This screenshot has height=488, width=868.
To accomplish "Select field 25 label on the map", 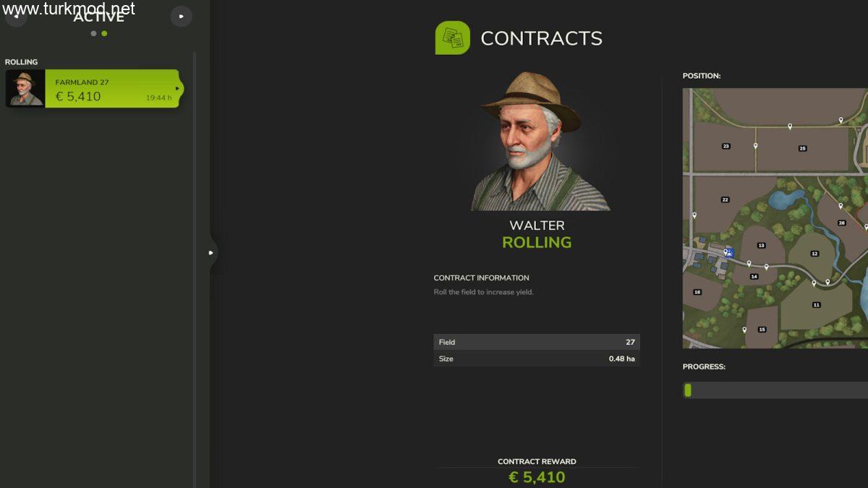I will click(x=802, y=148).
